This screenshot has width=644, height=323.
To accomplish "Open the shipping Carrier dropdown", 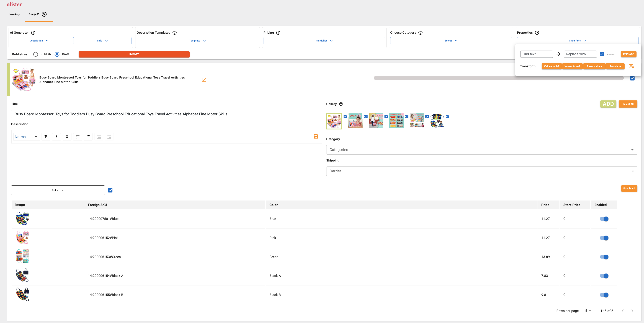I will [x=481, y=171].
